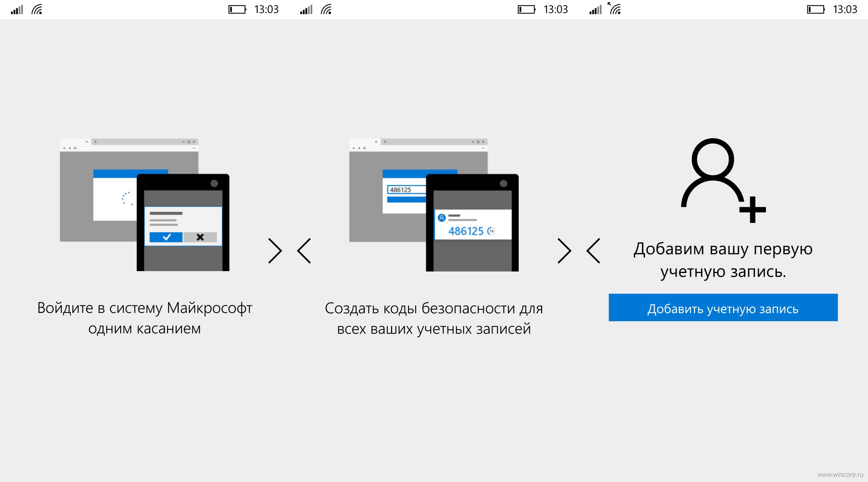Click the add user account icon
Screen dimensions: 868x482
723,180
